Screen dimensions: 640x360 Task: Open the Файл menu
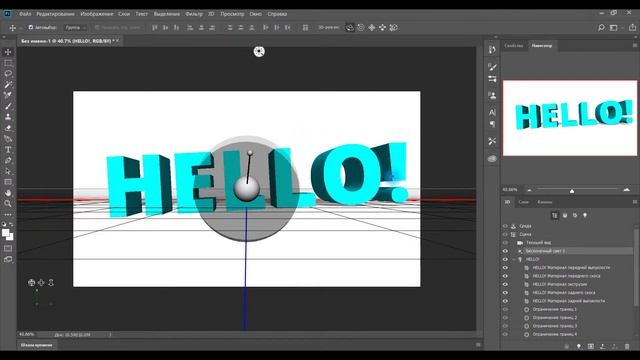click(25, 14)
